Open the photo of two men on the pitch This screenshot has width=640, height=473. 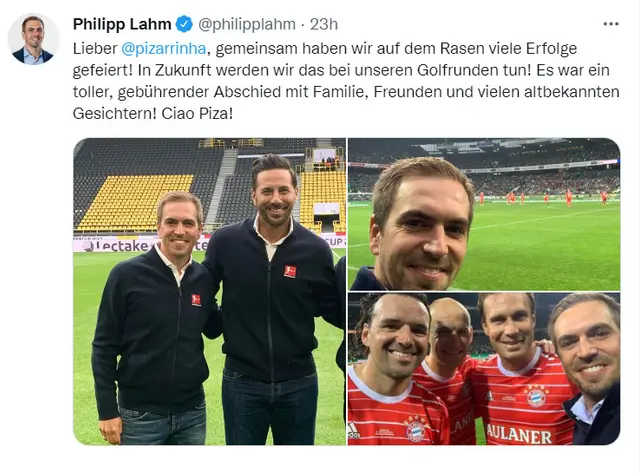pyautogui.click(x=209, y=291)
